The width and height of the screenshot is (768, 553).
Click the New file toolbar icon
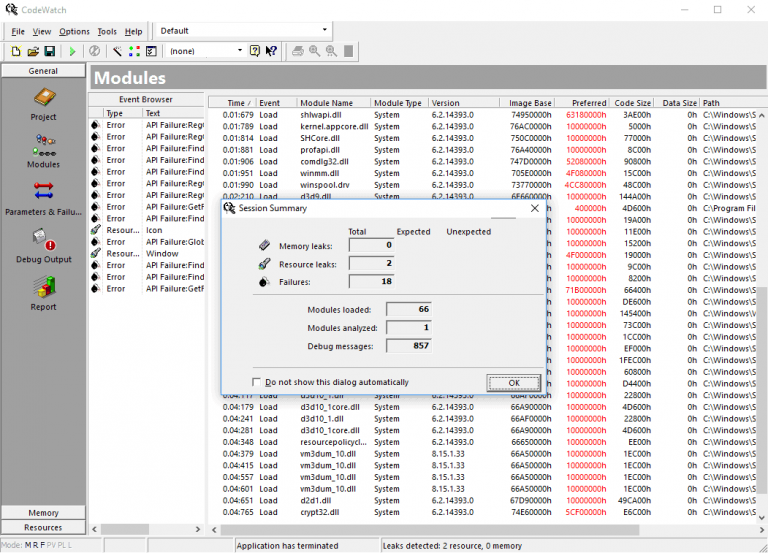click(16, 51)
